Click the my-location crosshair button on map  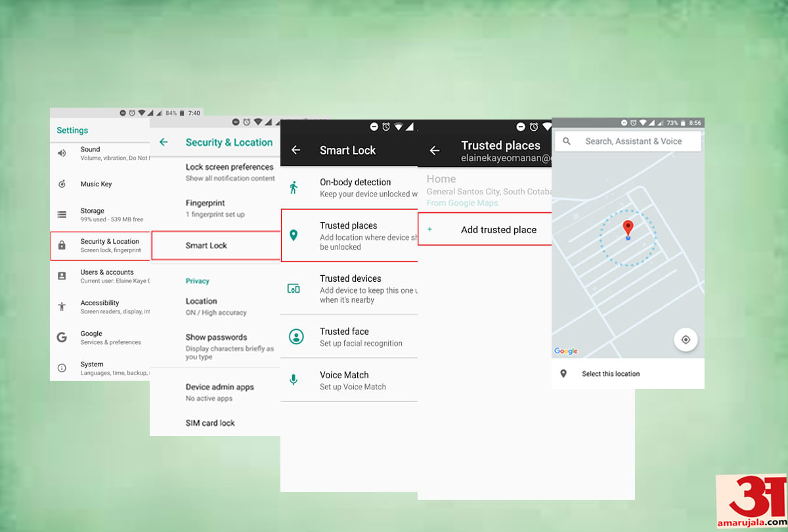coord(686,340)
